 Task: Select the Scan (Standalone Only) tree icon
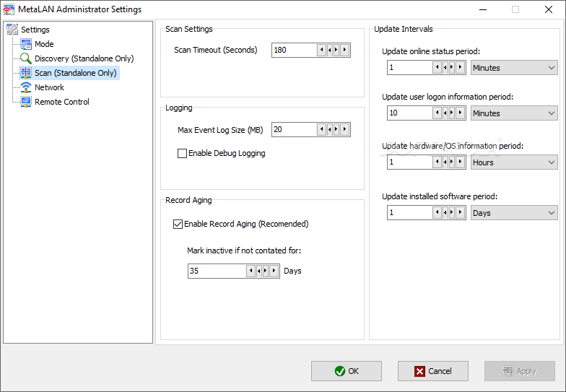(x=26, y=73)
